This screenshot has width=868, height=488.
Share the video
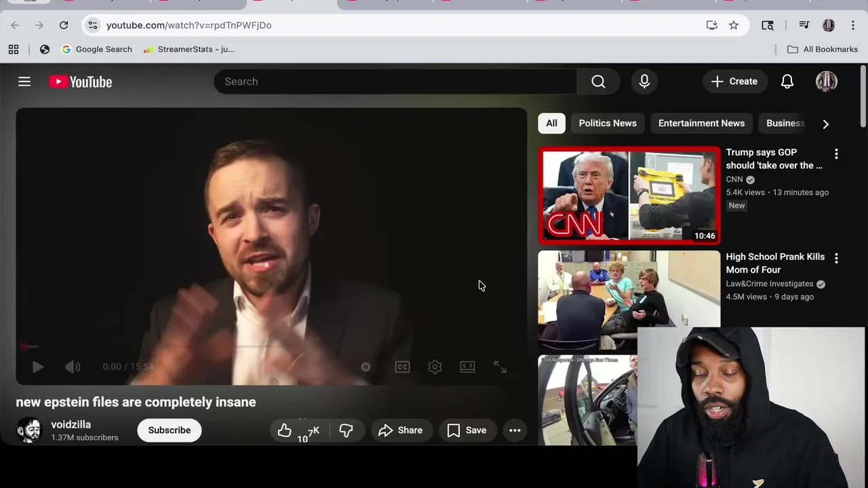point(401,430)
